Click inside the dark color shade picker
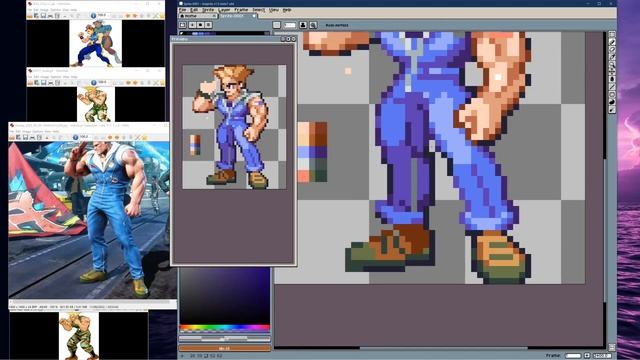The width and height of the screenshot is (640, 360). (224, 296)
